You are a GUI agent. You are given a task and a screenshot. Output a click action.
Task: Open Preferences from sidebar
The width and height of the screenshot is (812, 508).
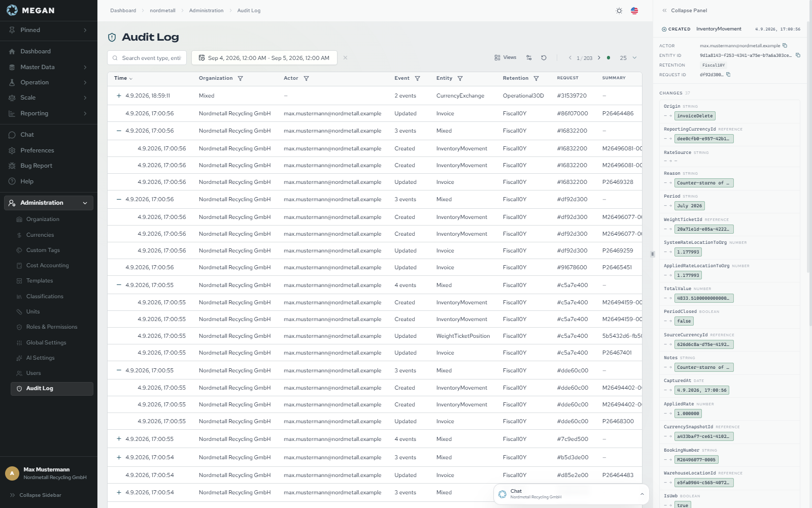(48, 150)
